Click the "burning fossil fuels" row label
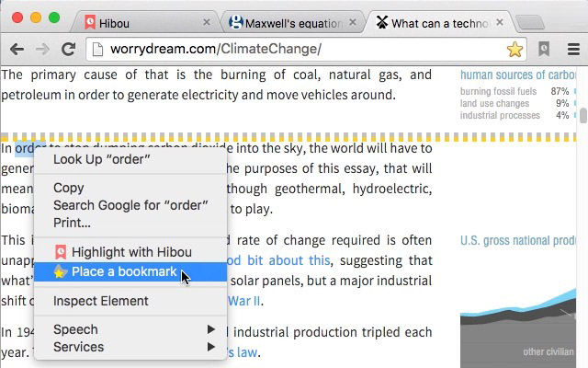The image size is (588, 368). (x=498, y=91)
